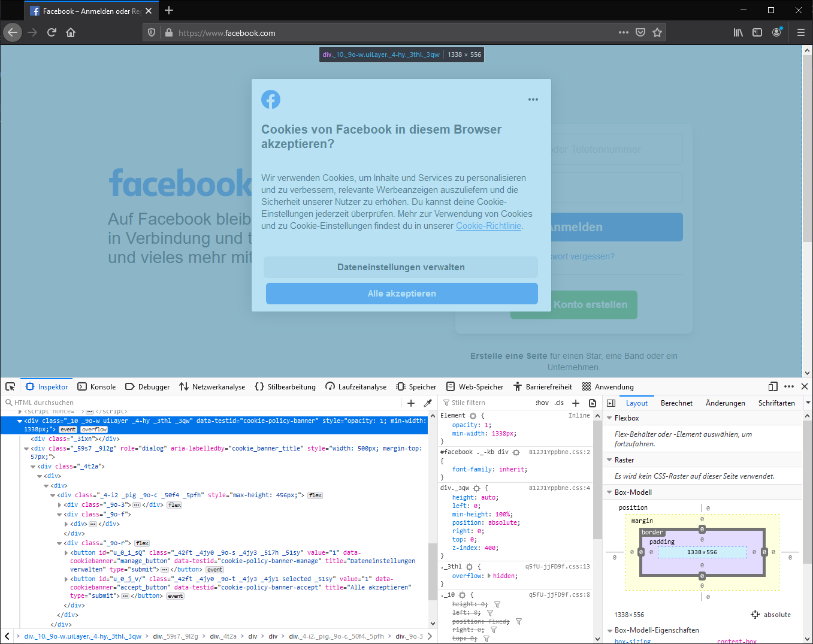The height and width of the screenshot is (644, 813).
Task: Open the Firefox account icon
Action: 777,32
